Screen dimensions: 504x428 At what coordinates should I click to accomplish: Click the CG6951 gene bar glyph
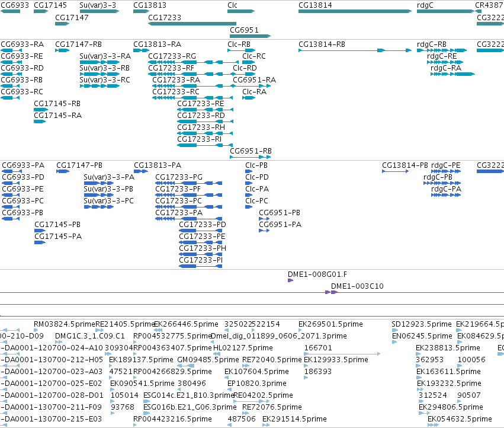coord(250,36)
